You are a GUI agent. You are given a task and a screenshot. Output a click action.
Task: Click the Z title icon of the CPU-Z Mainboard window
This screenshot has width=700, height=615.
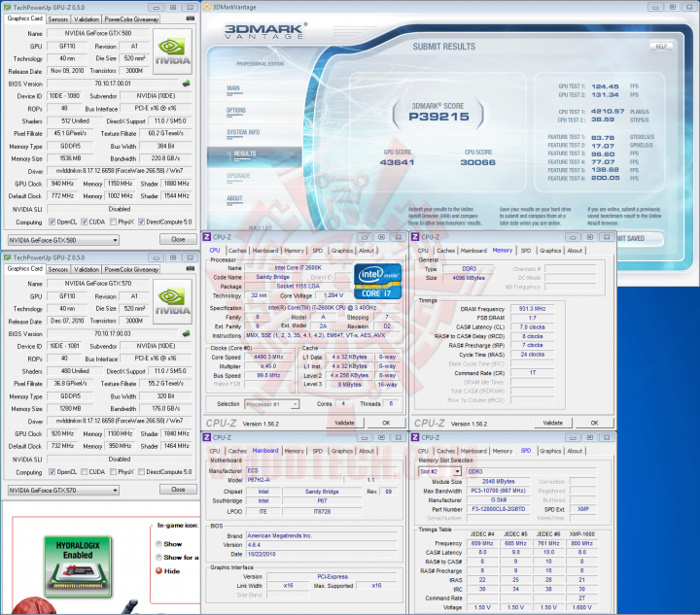tap(207, 437)
